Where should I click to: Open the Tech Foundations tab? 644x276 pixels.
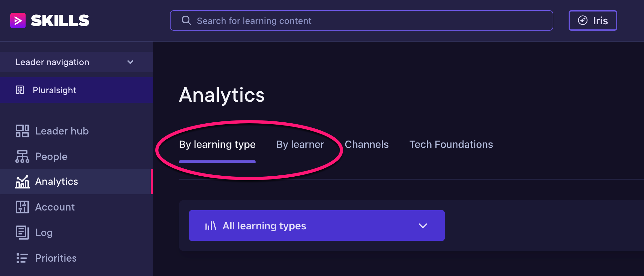451,144
